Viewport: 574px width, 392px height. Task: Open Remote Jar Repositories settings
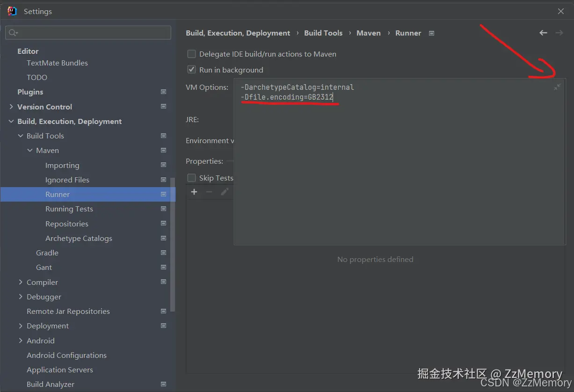[x=68, y=311]
